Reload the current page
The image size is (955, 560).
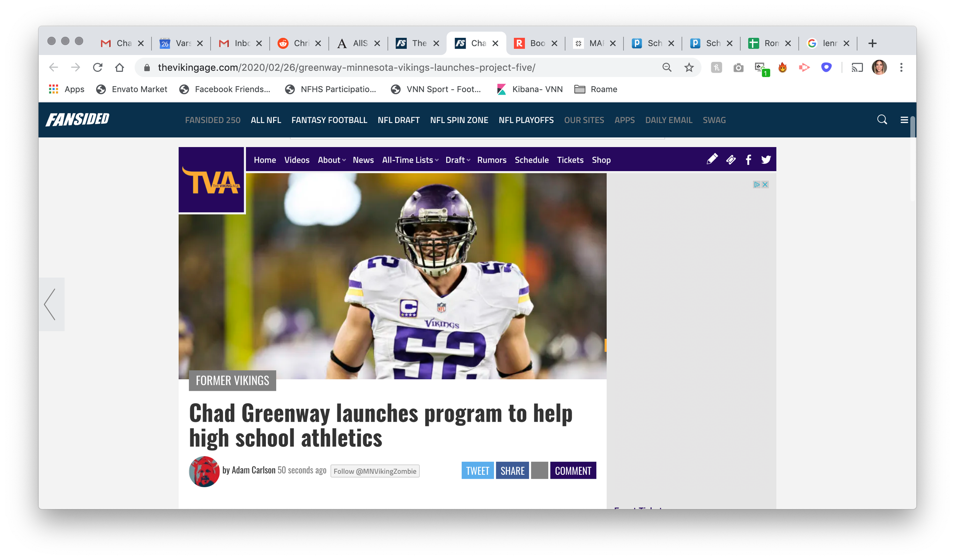point(98,68)
